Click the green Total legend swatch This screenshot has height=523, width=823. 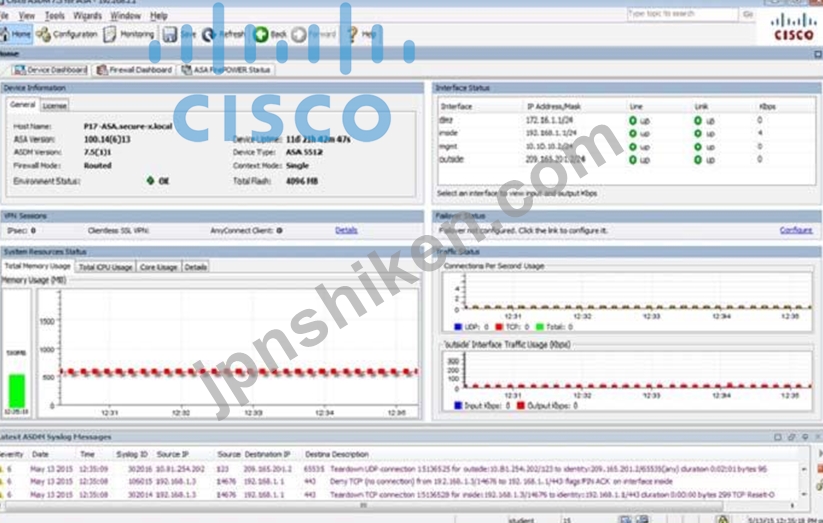(539, 327)
